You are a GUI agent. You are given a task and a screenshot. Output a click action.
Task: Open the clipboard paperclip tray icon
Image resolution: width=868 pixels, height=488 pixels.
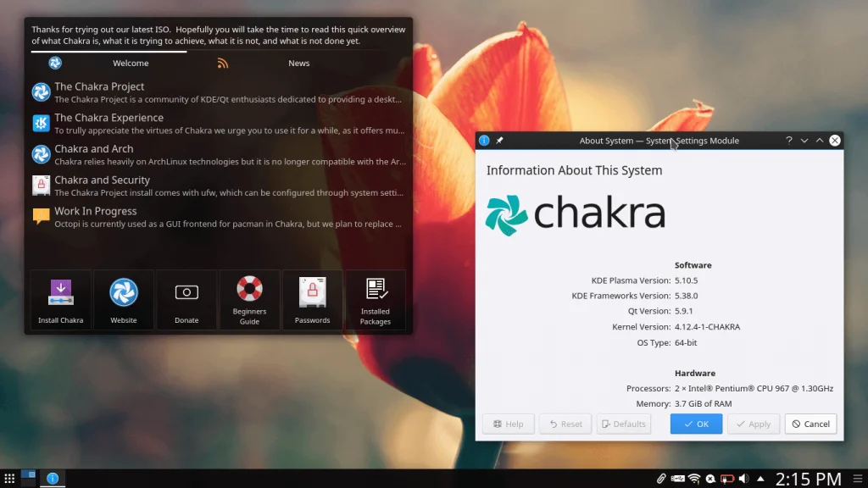(661, 479)
